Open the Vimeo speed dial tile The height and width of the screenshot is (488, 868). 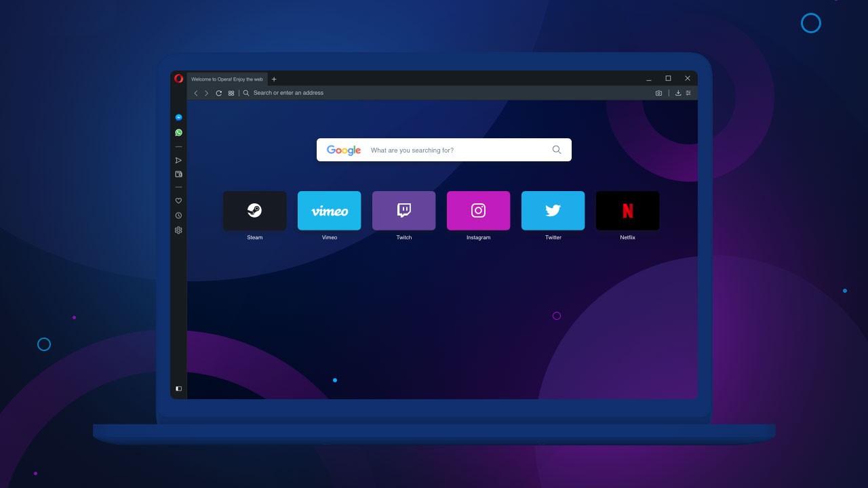(330, 211)
